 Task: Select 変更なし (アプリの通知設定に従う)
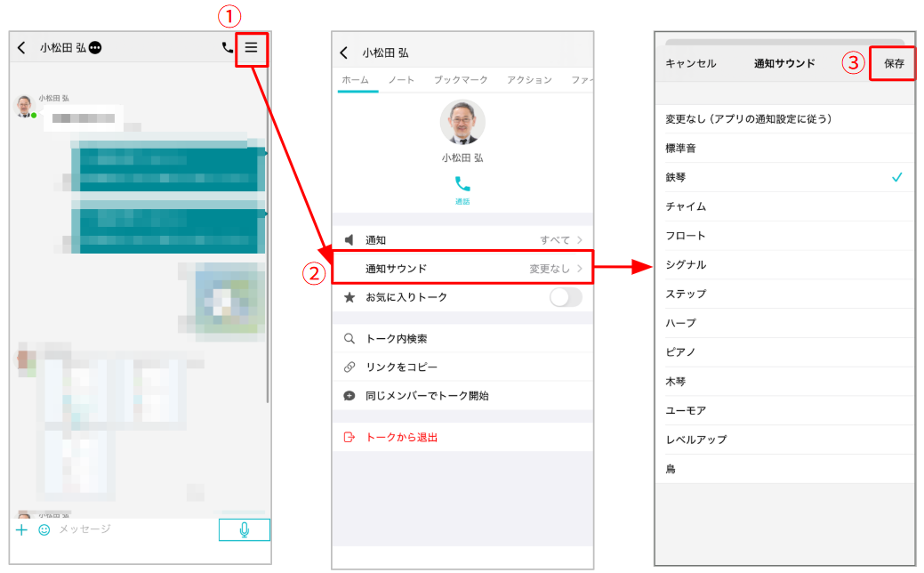(785, 119)
